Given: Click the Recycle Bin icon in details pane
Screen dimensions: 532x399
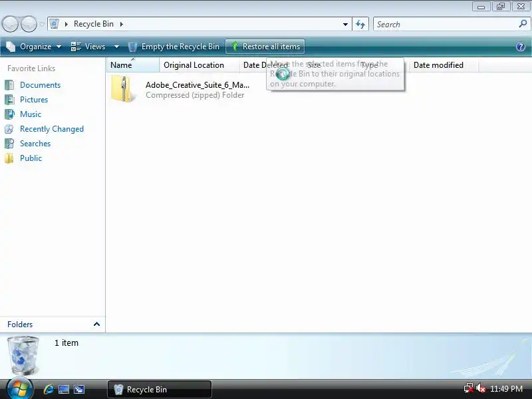Looking at the screenshot, I should tap(23, 355).
